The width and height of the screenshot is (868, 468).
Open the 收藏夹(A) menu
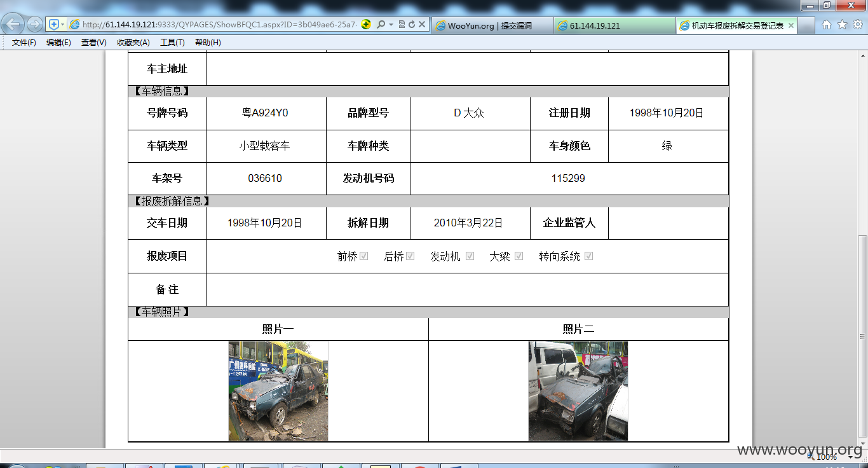(133, 43)
